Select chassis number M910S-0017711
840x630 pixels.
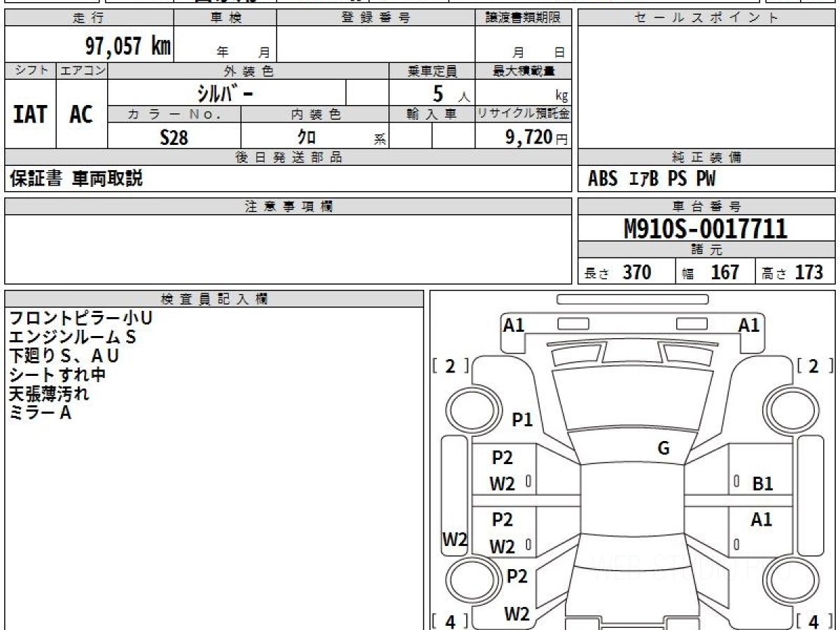pos(706,229)
